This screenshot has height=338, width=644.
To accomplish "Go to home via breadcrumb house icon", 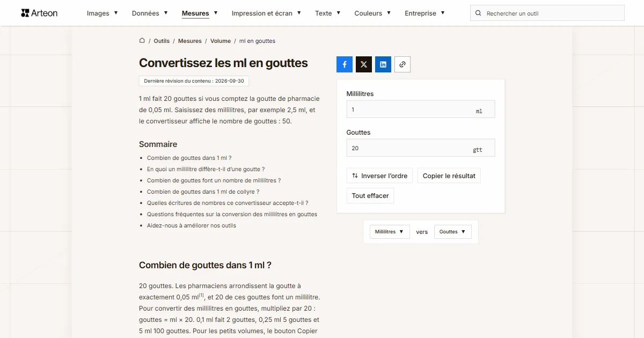I will click(x=142, y=40).
